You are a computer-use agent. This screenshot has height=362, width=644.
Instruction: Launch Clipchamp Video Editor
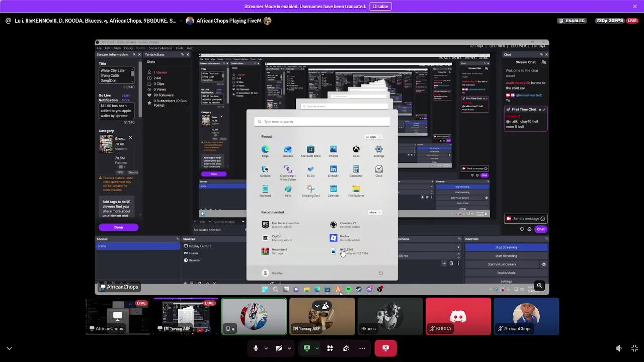click(288, 172)
